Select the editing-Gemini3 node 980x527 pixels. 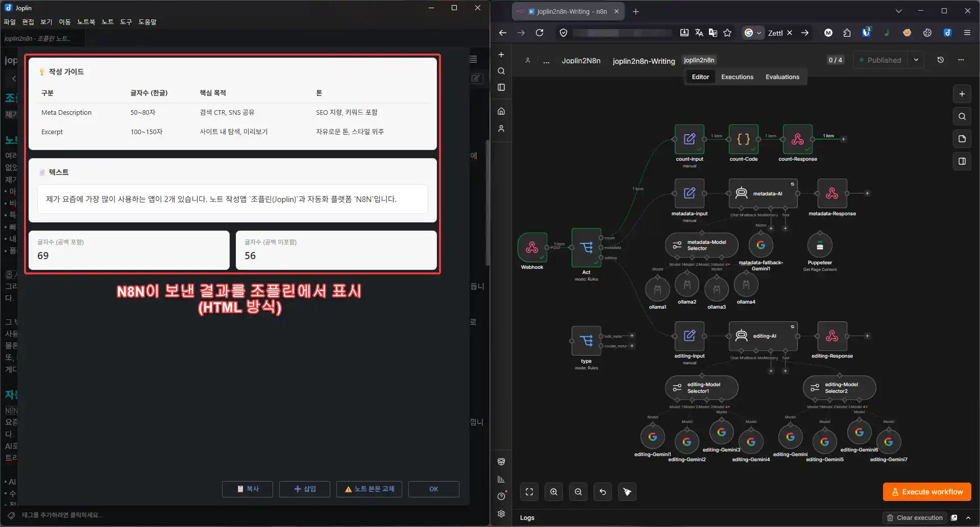(x=721, y=432)
